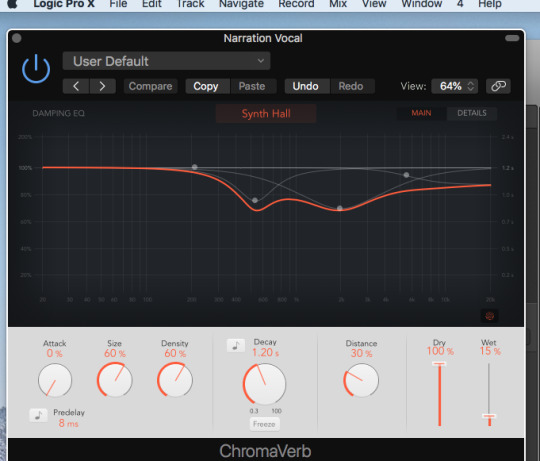Click the Copy button
The width and height of the screenshot is (540, 461).
tap(206, 86)
